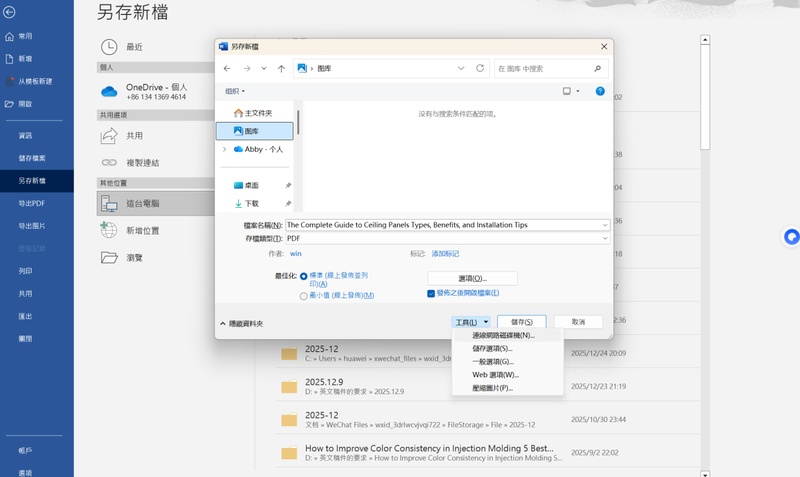Click the navigation pane scrollbar in dialog
This screenshot has height=477, width=800.
click(298, 122)
